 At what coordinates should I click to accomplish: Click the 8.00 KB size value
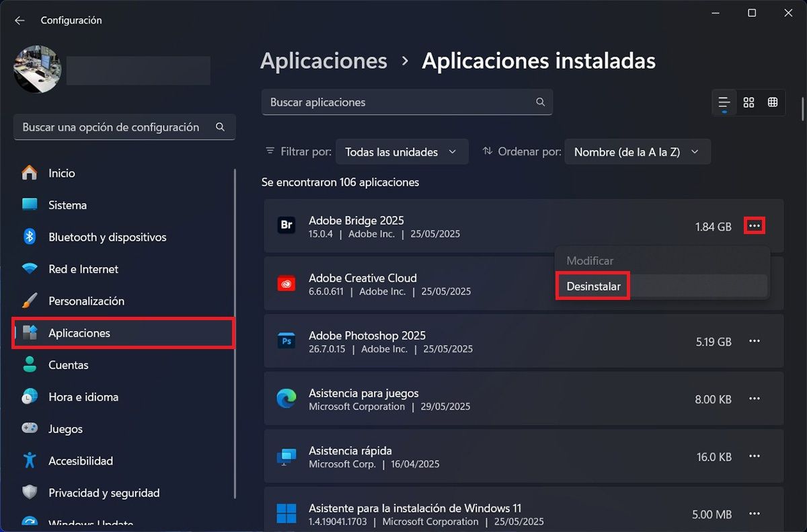pyautogui.click(x=714, y=400)
